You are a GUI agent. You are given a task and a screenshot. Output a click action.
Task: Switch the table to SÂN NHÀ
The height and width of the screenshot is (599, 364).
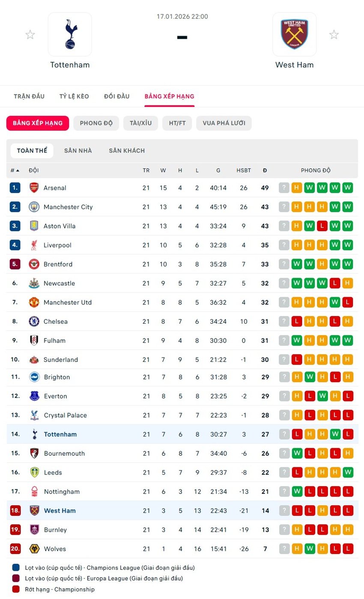(78, 151)
